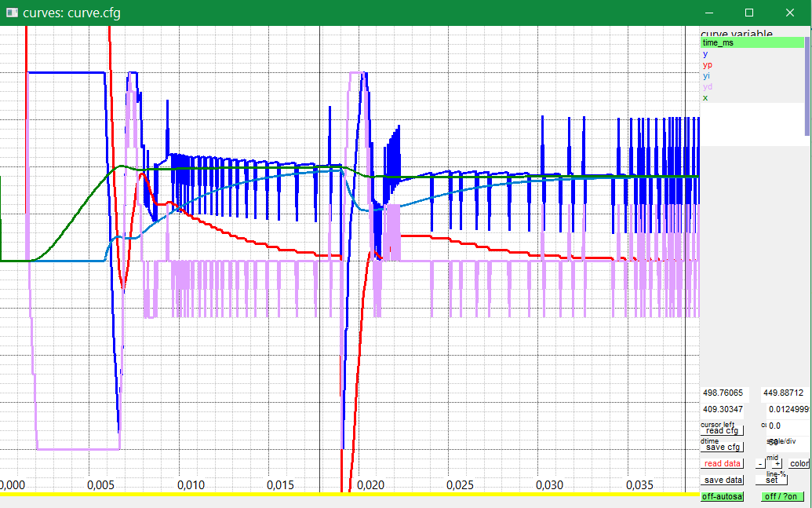
Task: Click the 0,010 time axis label
Action: point(191,485)
